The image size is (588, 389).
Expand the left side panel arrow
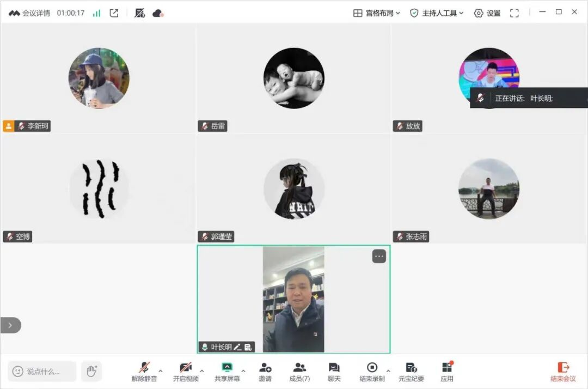[10, 325]
